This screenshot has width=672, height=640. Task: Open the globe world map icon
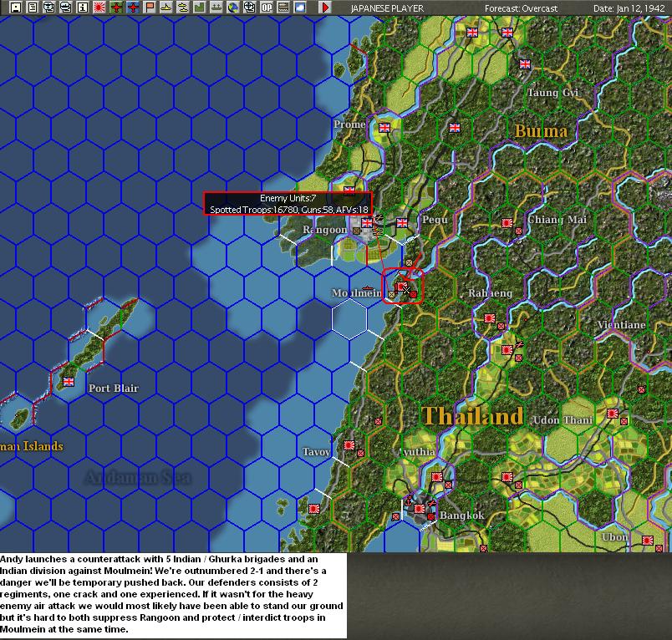[233, 8]
